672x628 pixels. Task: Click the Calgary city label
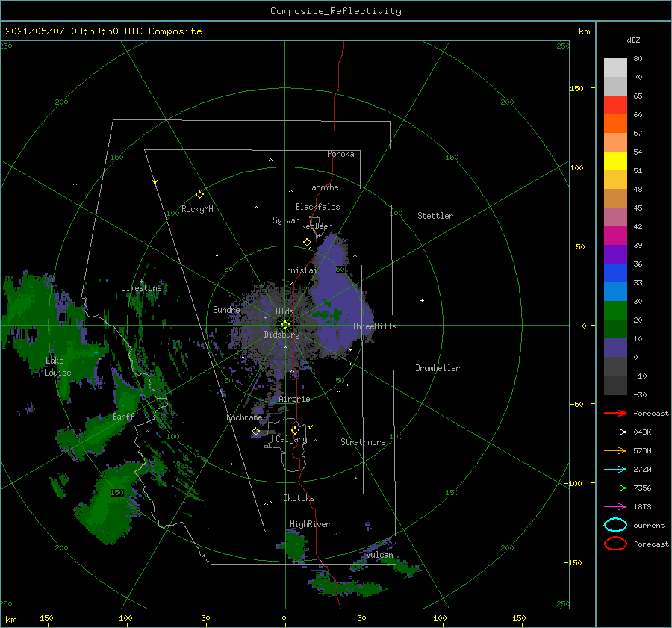pyautogui.click(x=291, y=439)
